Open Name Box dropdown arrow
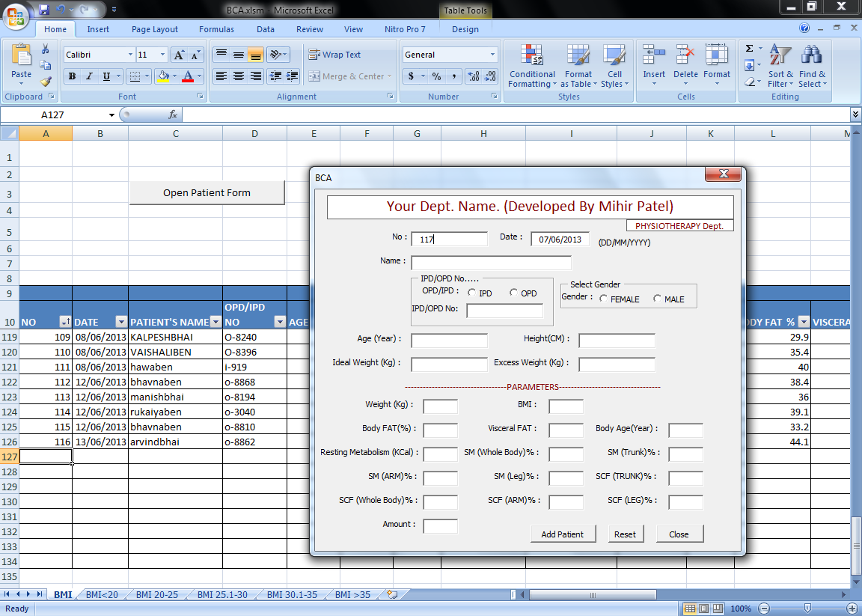The height and width of the screenshot is (616, 862). click(111, 115)
